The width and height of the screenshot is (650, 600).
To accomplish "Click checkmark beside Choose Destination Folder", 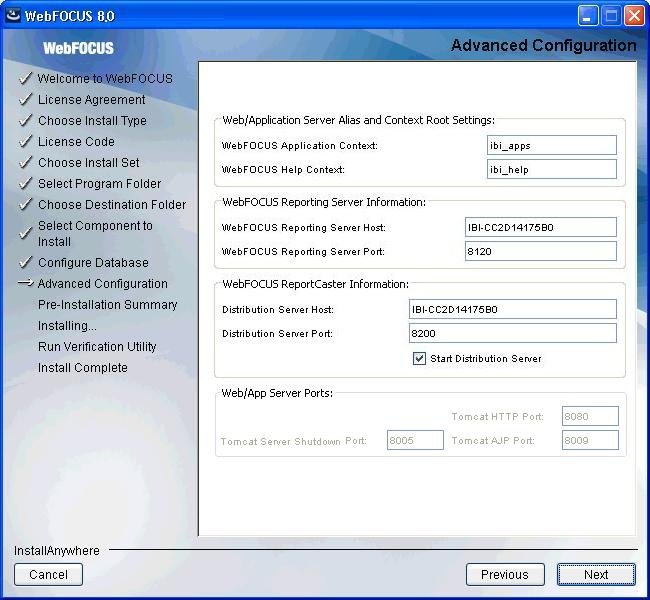I will tap(26, 204).
